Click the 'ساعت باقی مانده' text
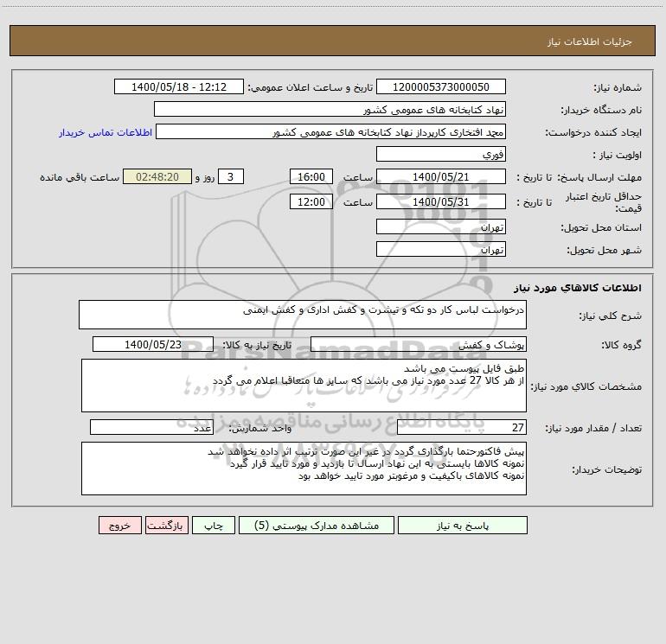Image resolution: width=666 pixels, height=644 pixels. point(80,177)
